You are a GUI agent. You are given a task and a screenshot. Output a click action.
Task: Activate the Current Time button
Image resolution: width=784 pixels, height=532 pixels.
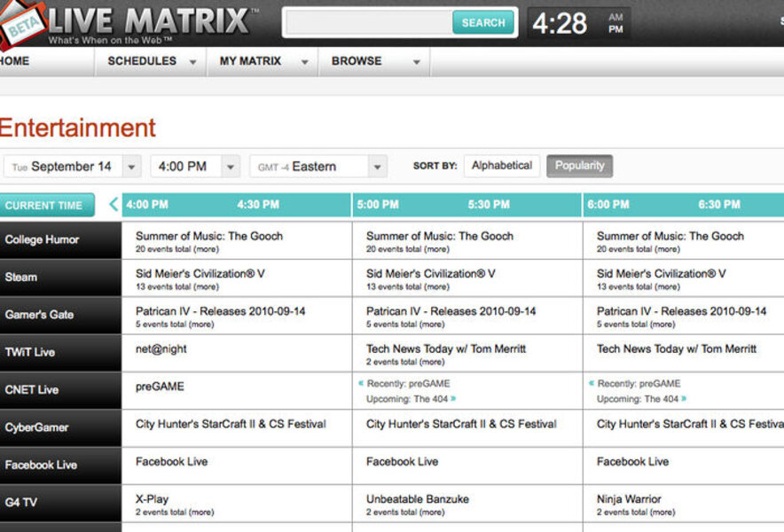(46, 204)
